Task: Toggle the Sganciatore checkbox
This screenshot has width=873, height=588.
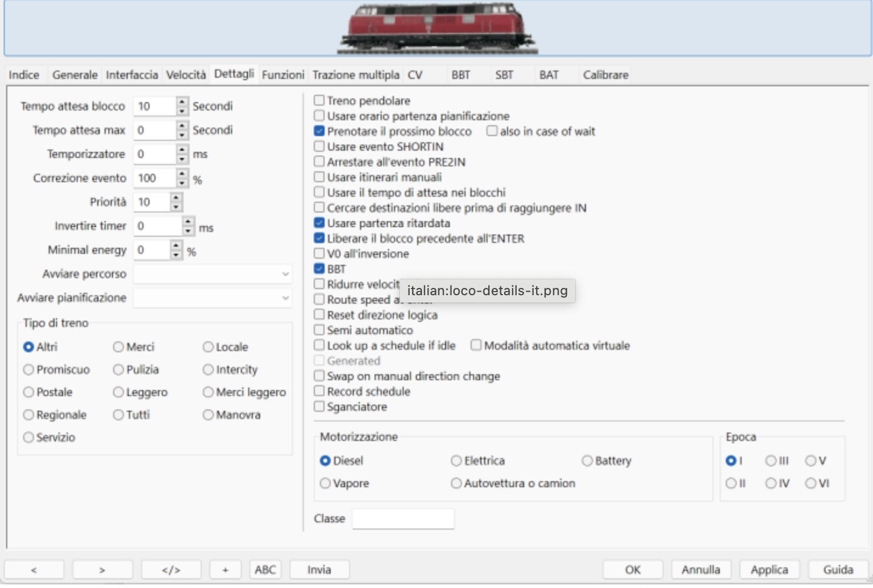Action: 319,406
